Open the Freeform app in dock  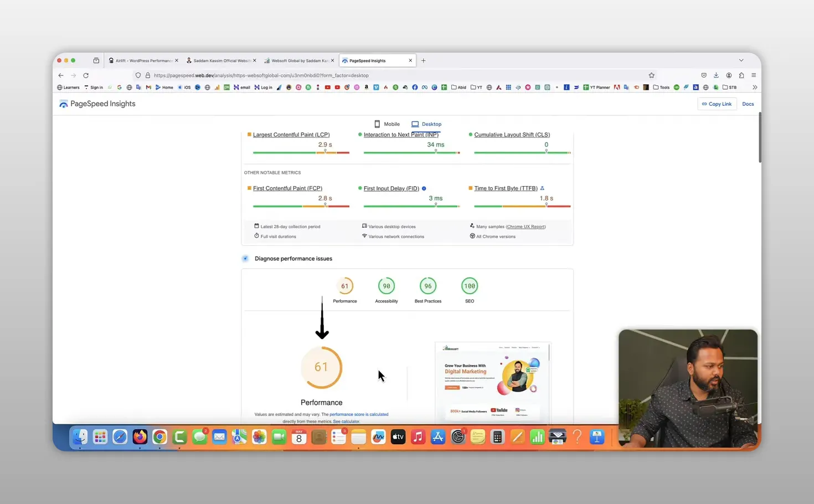(x=378, y=437)
